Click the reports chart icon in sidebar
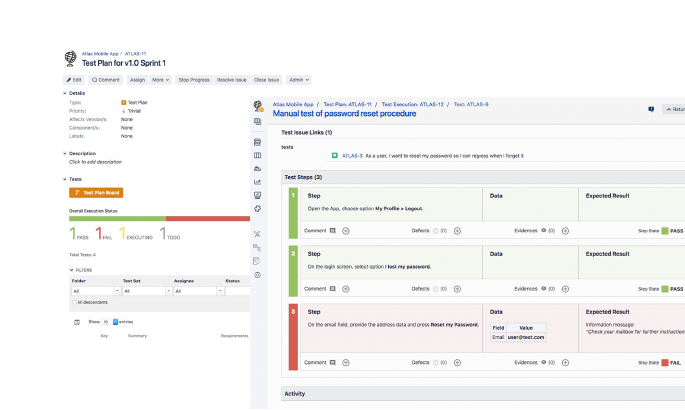 (258, 182)
